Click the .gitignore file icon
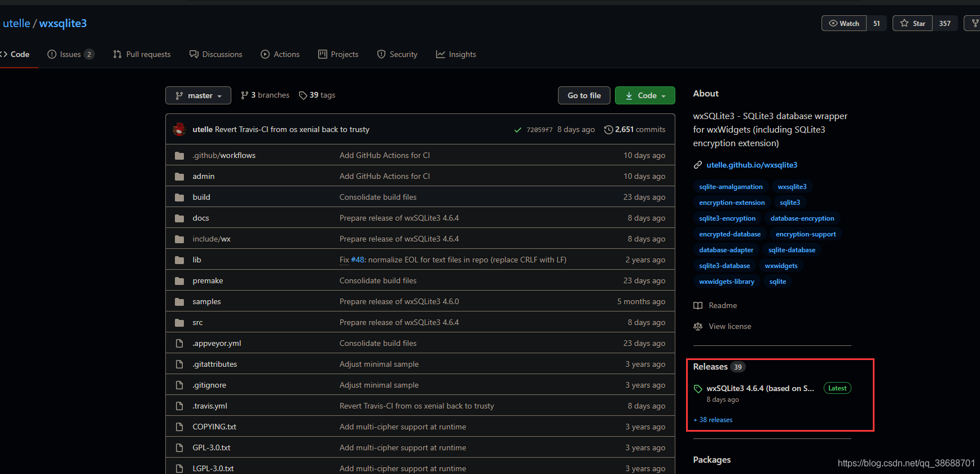 point(179,385)
